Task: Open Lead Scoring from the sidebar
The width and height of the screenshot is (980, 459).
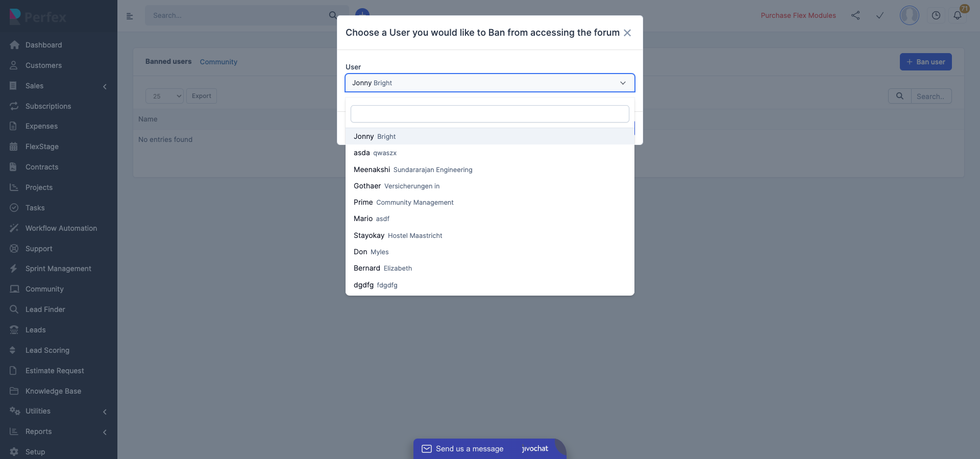Action: [46, 350]
